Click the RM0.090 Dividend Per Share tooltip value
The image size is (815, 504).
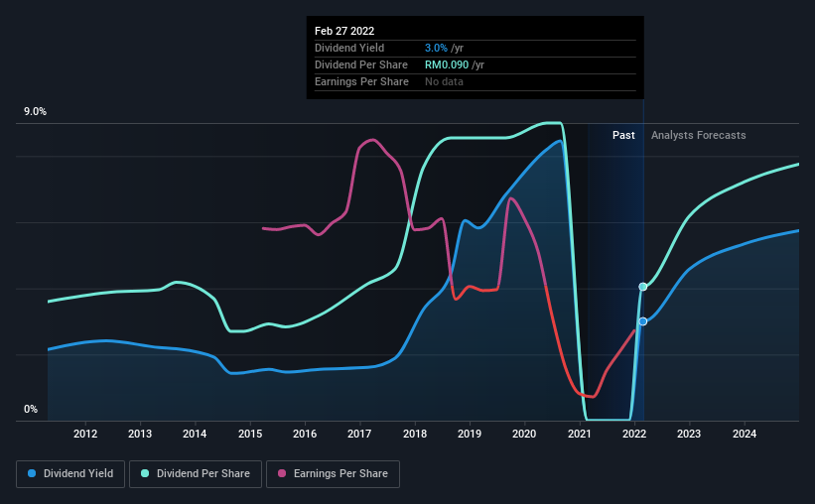[446, 64]
